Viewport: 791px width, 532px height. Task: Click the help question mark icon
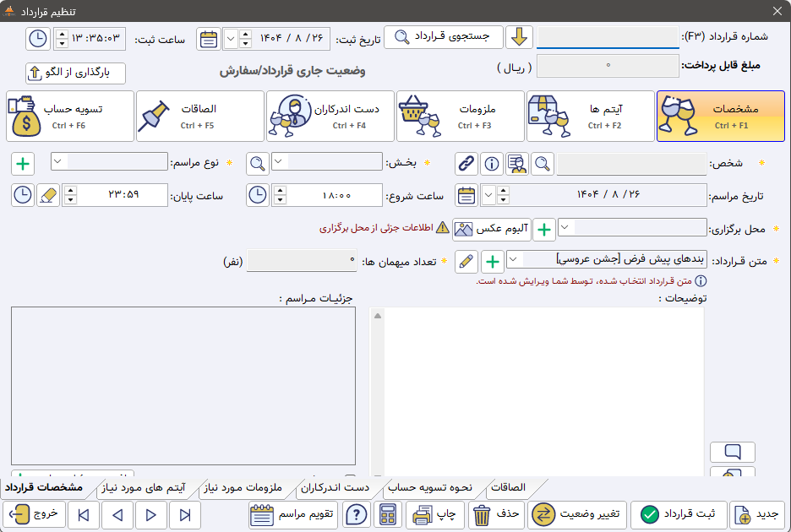point(357,514)
